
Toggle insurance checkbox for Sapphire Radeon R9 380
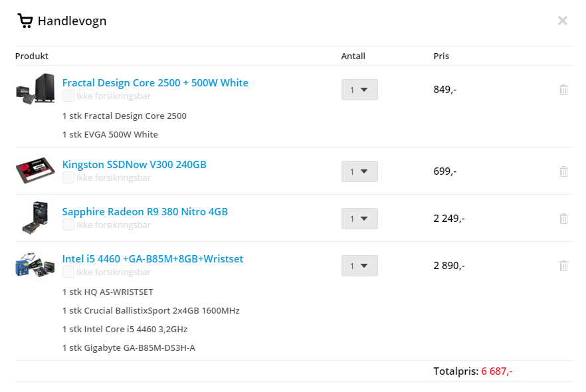coord(68,225)
